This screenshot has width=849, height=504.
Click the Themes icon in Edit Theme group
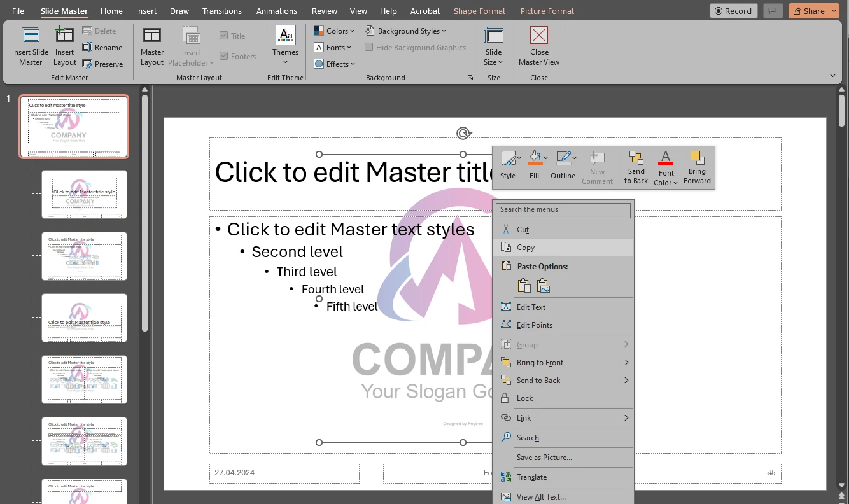coord(284,45)
